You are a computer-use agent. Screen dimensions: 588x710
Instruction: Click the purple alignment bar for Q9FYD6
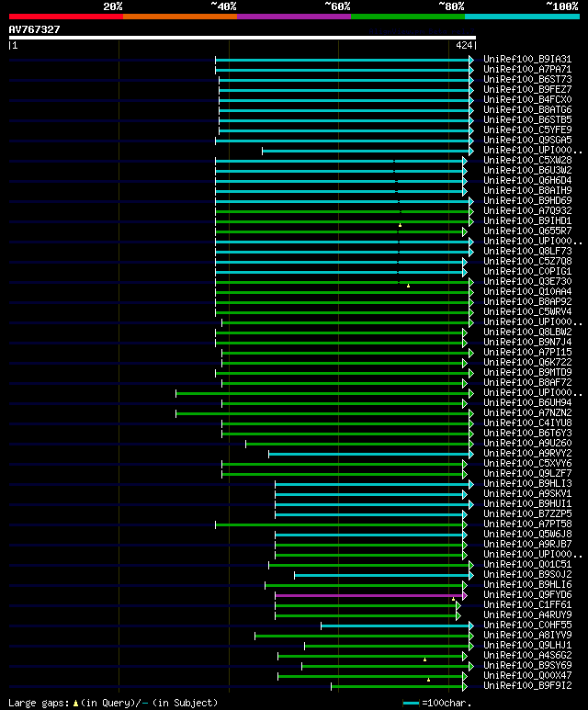[x=369, y=595]
